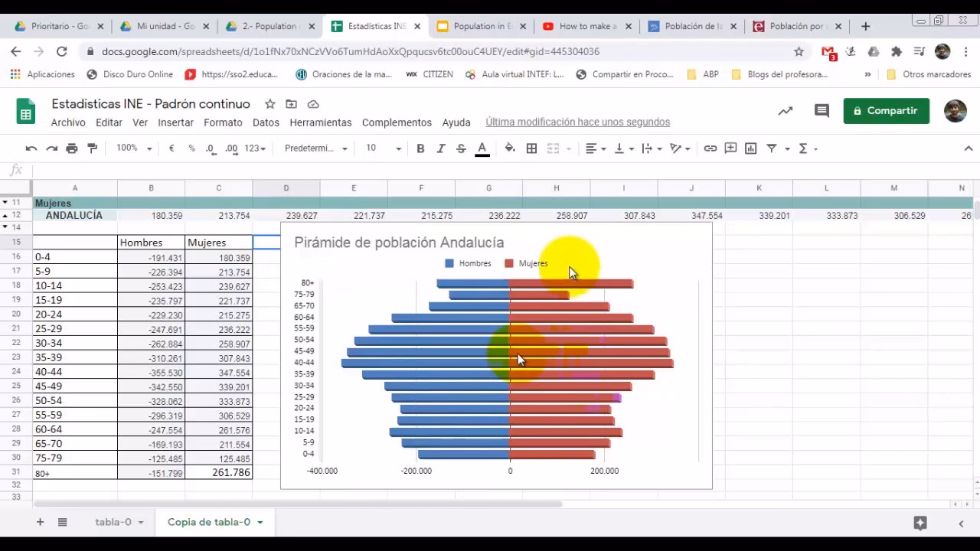
Task: Toggle bold formatting
Action: [x=420, y=148]
